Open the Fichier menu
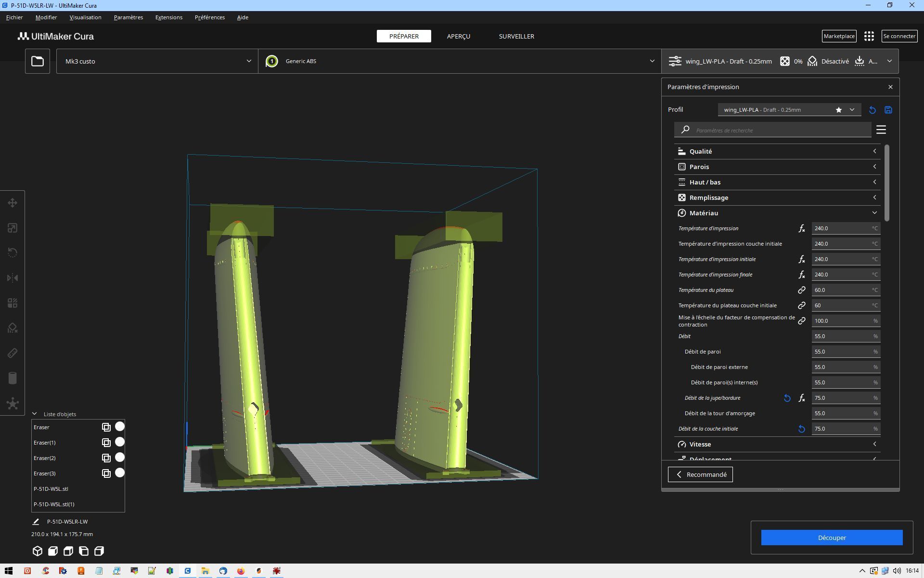 14,17
